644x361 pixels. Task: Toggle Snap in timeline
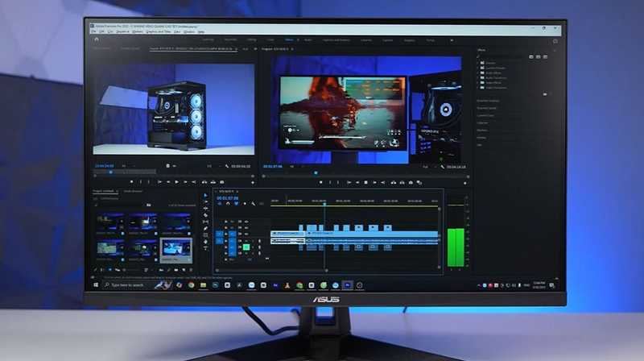pos(228,204)
